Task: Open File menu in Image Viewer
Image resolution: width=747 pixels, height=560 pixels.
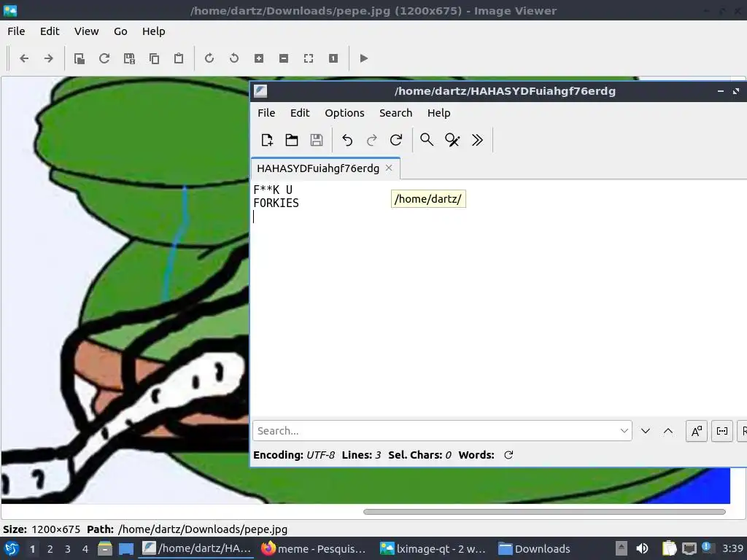Action: (x=16, y=31)
